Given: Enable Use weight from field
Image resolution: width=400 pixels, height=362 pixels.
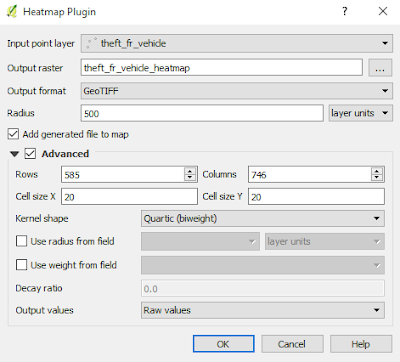Looking at the screenshot, I should (x=21, y=265).
